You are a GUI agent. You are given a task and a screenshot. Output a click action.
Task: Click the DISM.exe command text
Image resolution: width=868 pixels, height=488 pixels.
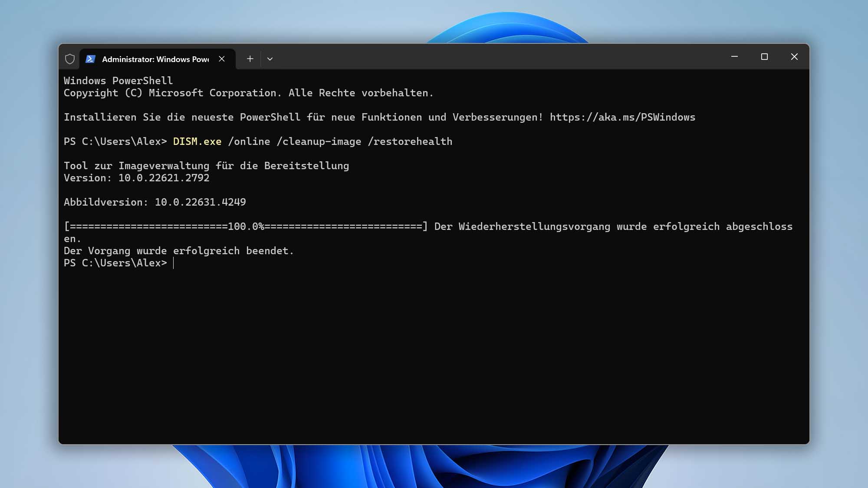(x=197, y=141)
